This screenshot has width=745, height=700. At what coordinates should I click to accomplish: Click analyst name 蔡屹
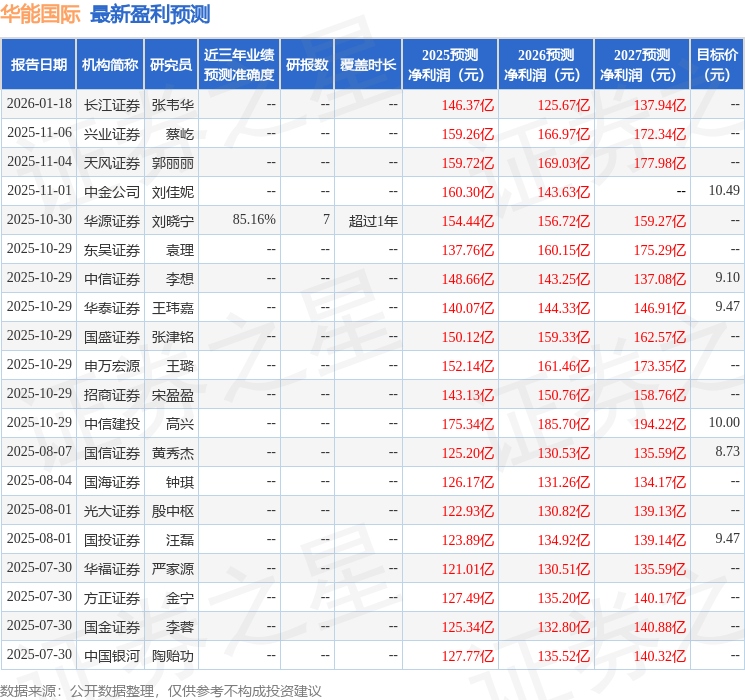pyautogui.click(x=180, y=134)
